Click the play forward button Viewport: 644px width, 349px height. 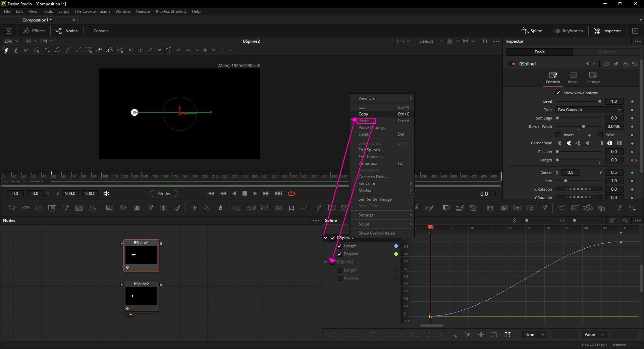[x=255, y=194]
